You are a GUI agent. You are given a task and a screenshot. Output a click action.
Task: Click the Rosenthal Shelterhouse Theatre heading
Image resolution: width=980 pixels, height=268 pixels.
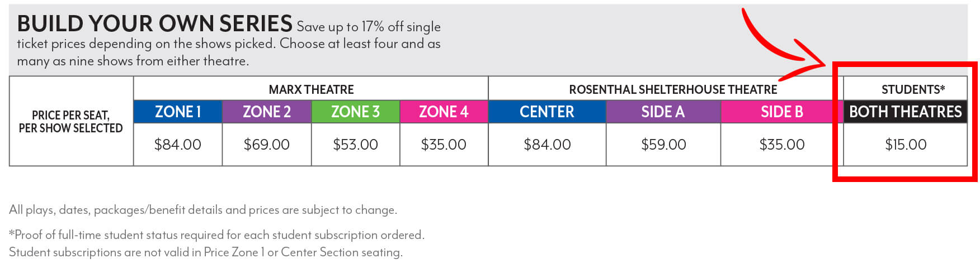click(x=673, y=89)
